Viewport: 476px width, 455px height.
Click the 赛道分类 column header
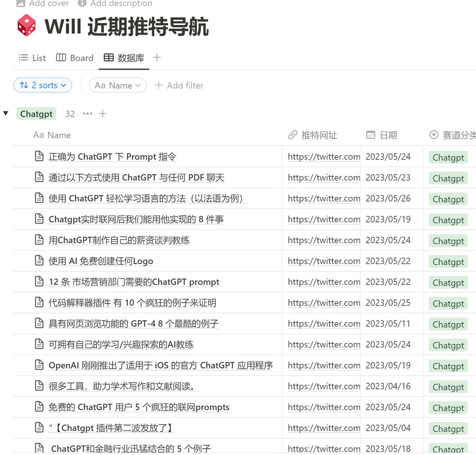click(453, 135)
